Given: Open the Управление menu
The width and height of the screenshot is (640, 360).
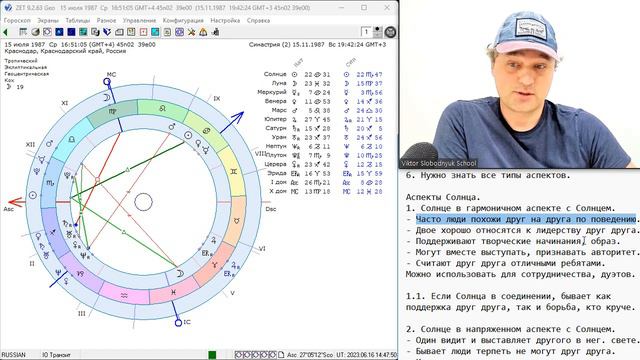Looking at the screenshot, I should pyautogui.click(x=139, y=20).
